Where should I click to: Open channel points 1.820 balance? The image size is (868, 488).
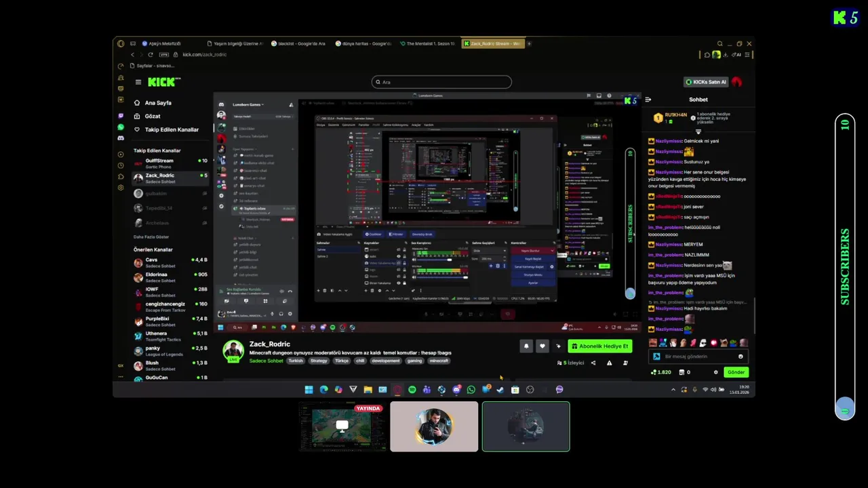[660, 372]
